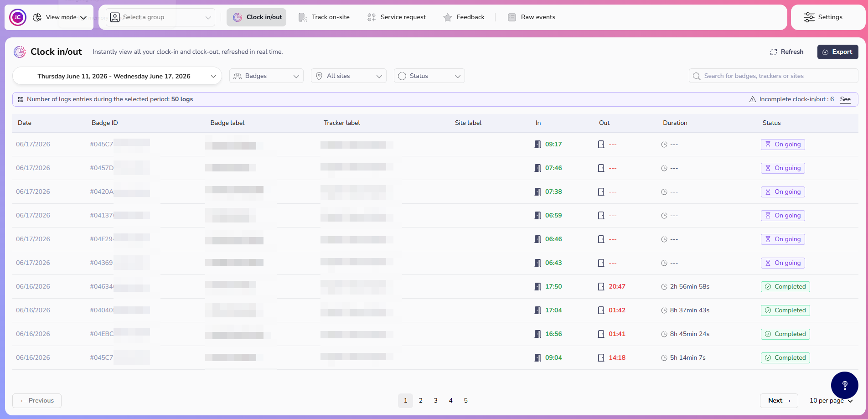Click the Track on-site icon
The height and width of the screenshot is (419, 868).
point(303,17)
